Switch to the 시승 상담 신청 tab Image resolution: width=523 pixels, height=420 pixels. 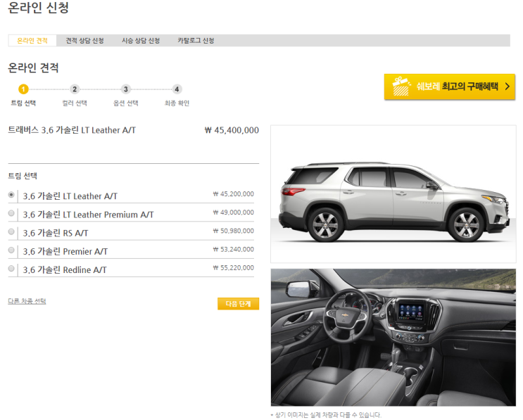141,41
